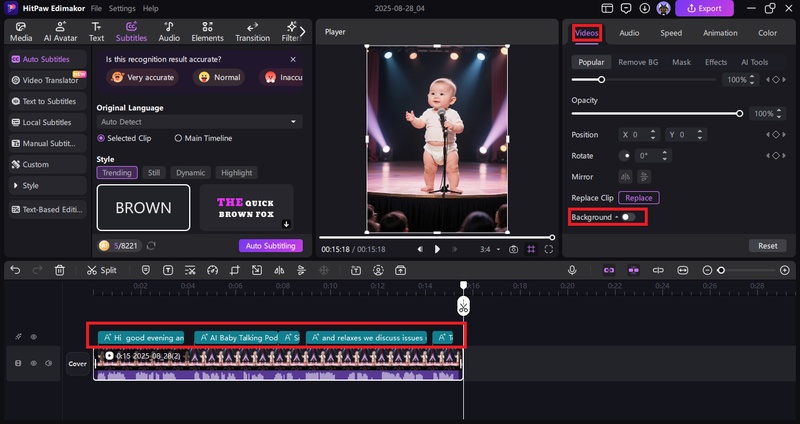Click Replace next to Replace Clip
The width and height of the screenshot is (800, 424).
(639, 198)
